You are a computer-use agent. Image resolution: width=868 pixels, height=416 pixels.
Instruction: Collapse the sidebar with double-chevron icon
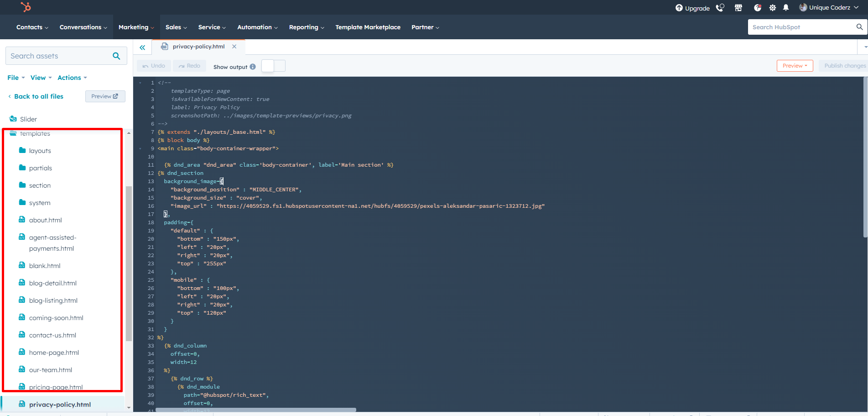click(x=142, y=47)
